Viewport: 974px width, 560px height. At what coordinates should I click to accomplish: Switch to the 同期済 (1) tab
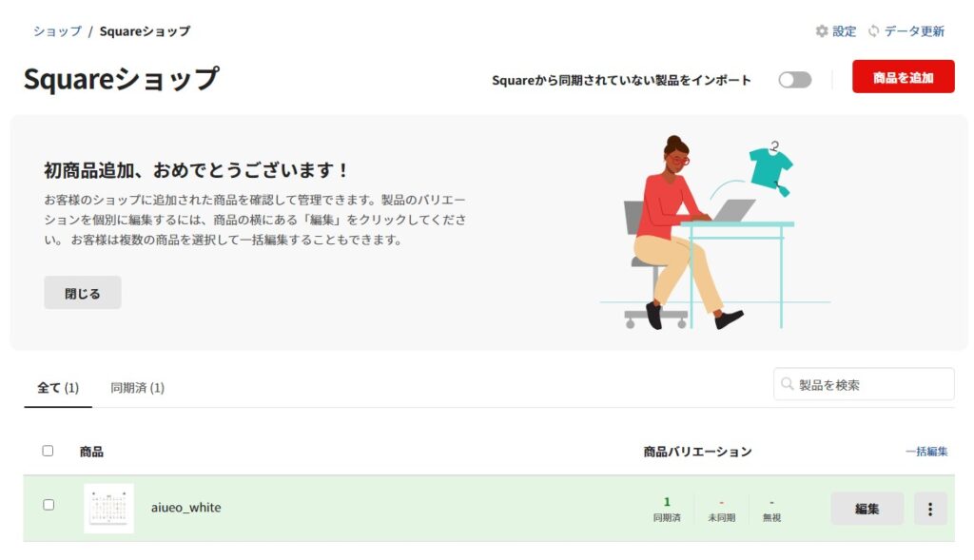tap(137, 388)
